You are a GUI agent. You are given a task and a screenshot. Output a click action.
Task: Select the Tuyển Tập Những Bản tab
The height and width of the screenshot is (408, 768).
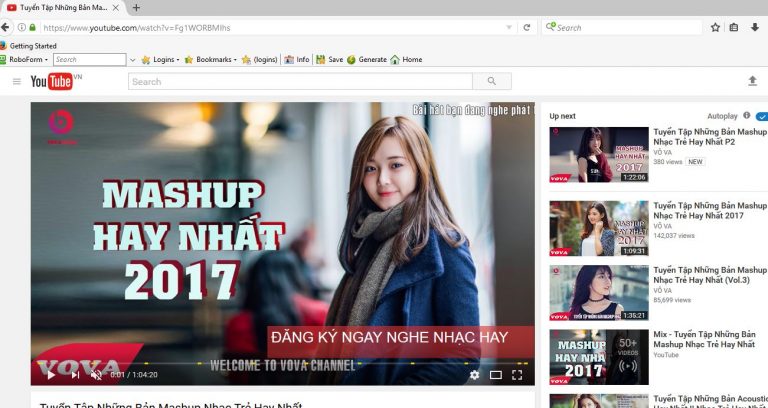pyautogui.click(x=62, y=8)
